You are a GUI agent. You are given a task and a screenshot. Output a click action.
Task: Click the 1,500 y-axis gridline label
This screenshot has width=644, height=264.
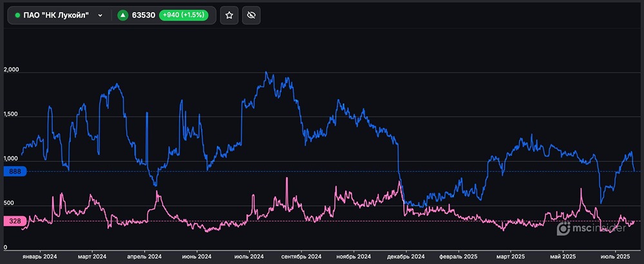click(12, 115)
